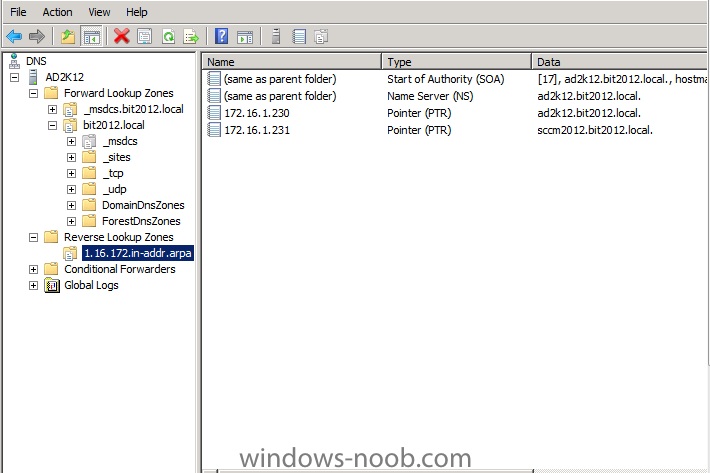This screenshot has height=473, width=710.
Task: Click the AD2K12 server icon
Action: [33, 77]
